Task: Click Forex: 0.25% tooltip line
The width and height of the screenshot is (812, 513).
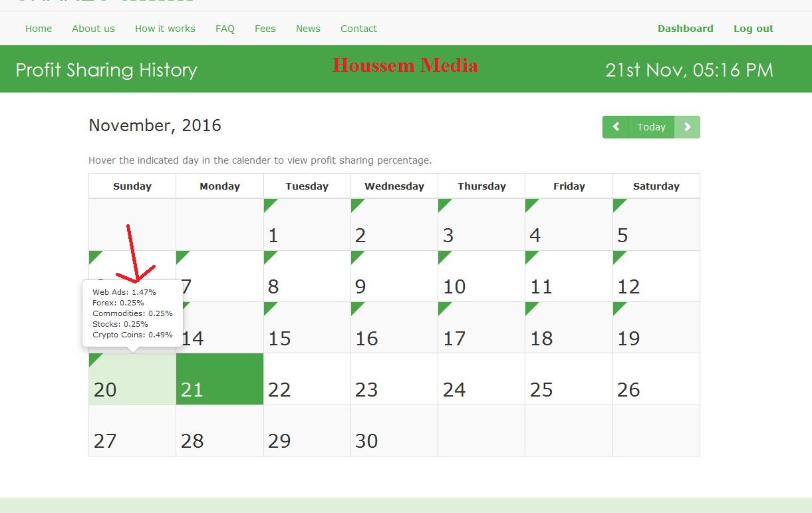Action: [x=118, y=303]
